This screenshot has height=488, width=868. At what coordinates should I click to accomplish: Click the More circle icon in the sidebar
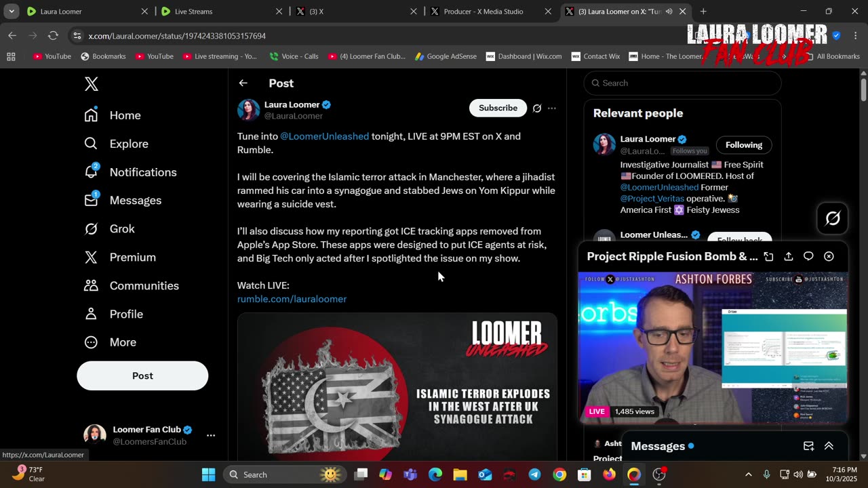click(91, 342)
